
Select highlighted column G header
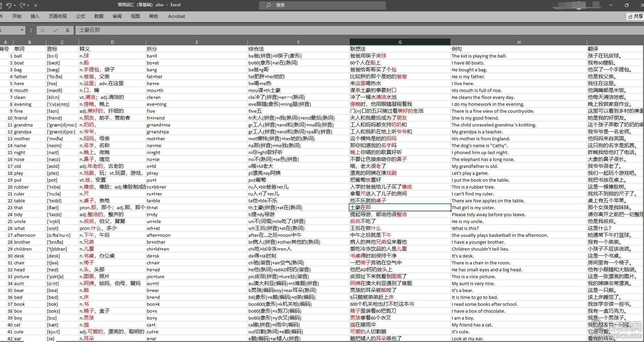click(400, 42)
